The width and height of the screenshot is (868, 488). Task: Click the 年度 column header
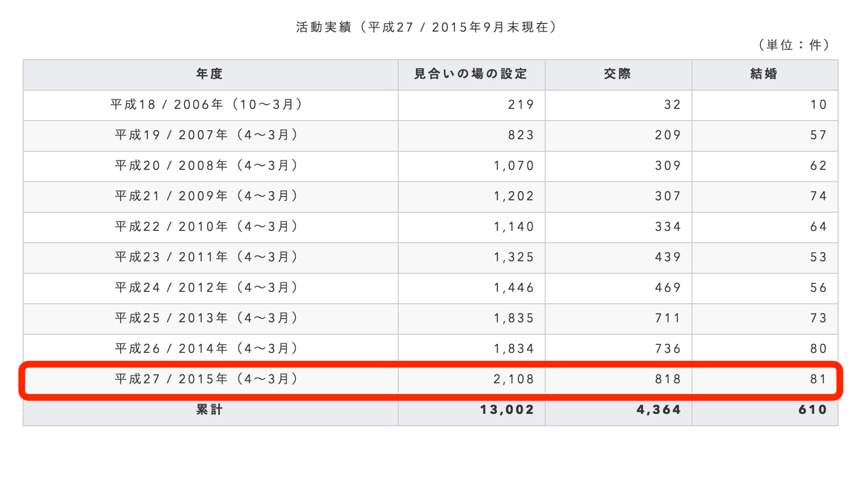(210, 74)
